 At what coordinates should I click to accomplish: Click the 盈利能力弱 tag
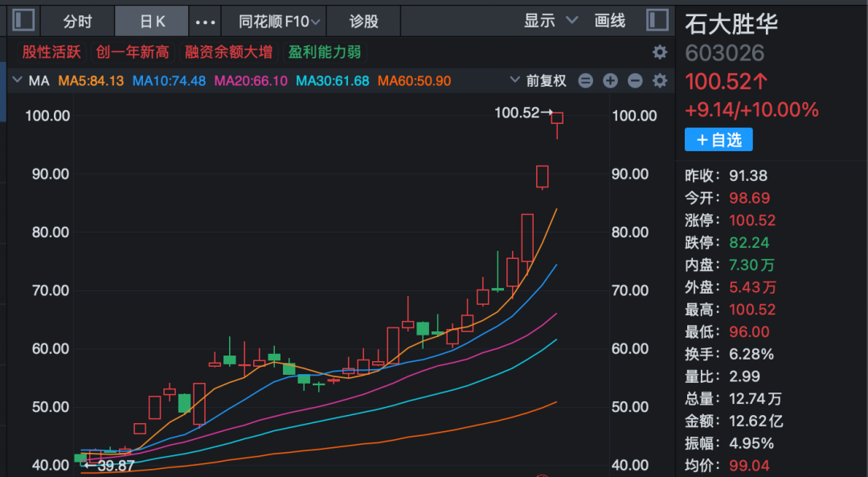[325, 52]
